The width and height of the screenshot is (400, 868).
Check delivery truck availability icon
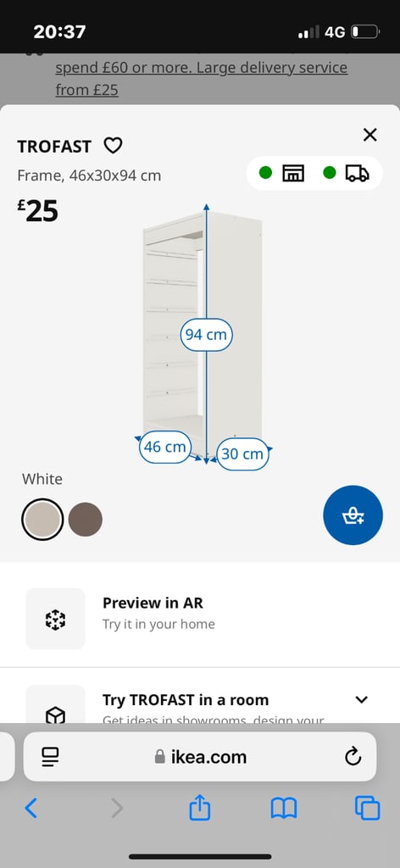click(x=357, y=173)
